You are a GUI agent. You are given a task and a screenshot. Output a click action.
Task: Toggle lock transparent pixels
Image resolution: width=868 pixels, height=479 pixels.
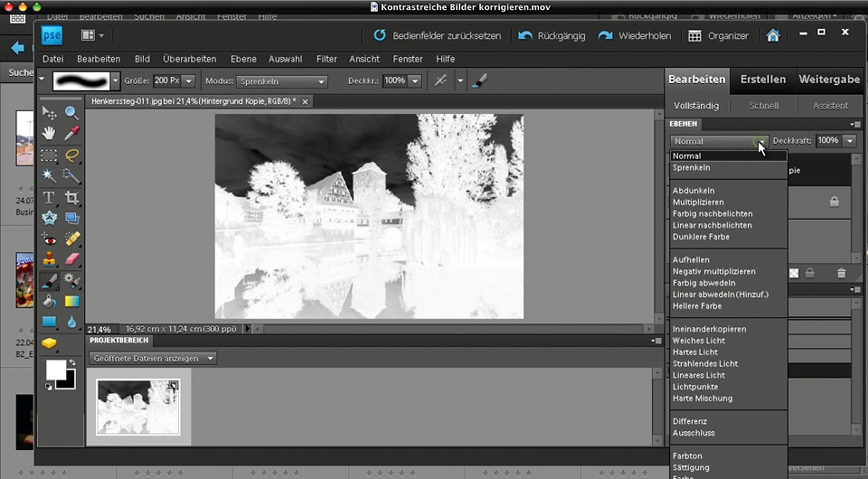[x=793, y=273]
